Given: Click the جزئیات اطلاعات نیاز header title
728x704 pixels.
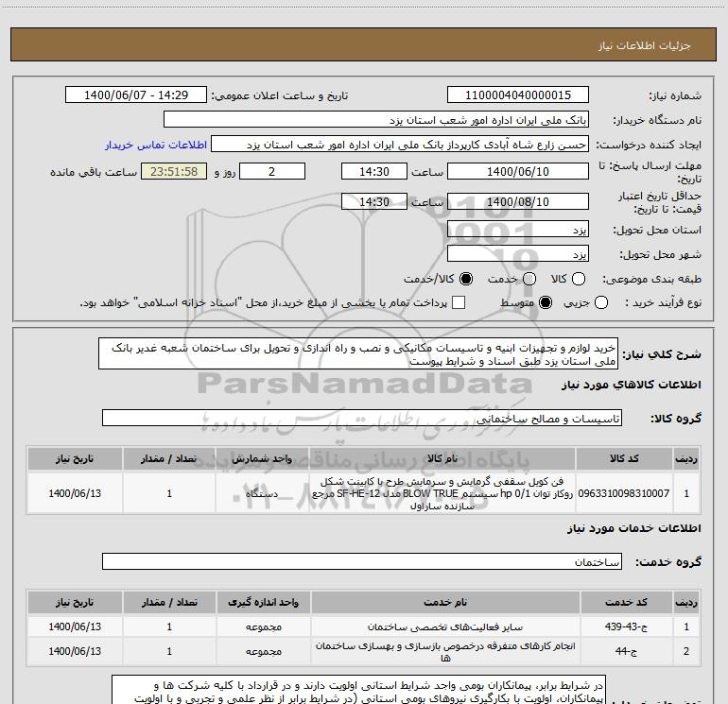Looking at the screenshot, I should pos(645,45).
